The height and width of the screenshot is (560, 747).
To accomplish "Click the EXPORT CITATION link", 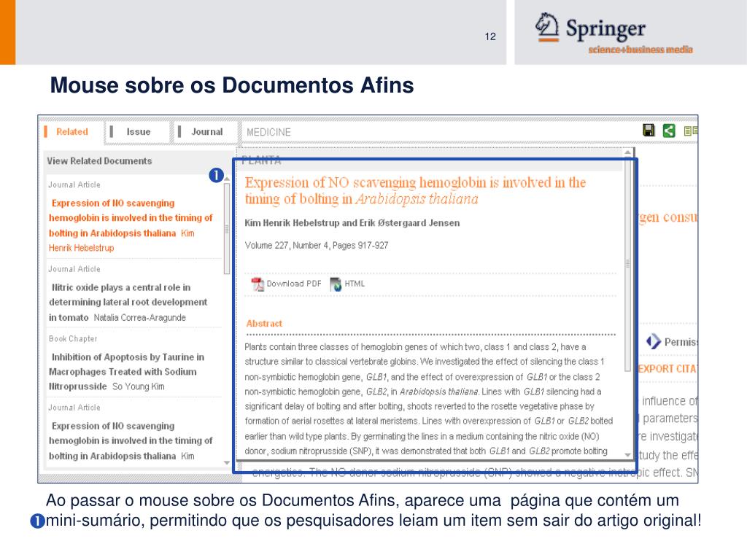I will (x=667, y=368).
